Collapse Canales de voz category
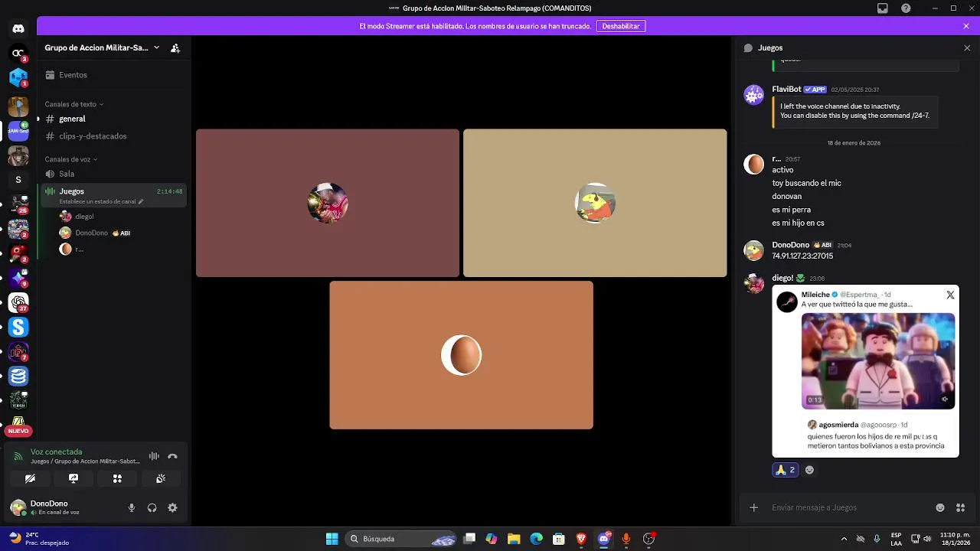This screenshot has height=551, width=980. click(x=71, y=159)
